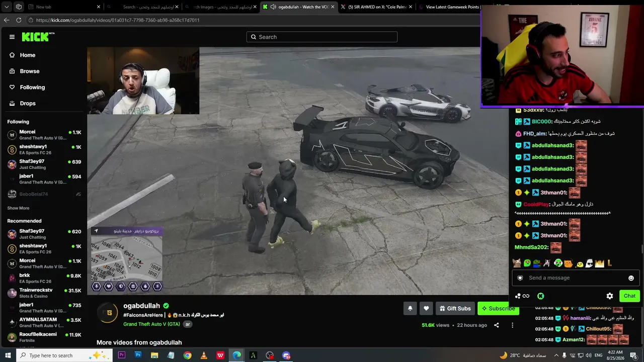Open Photoshop from the taskbar

point(138,355)
